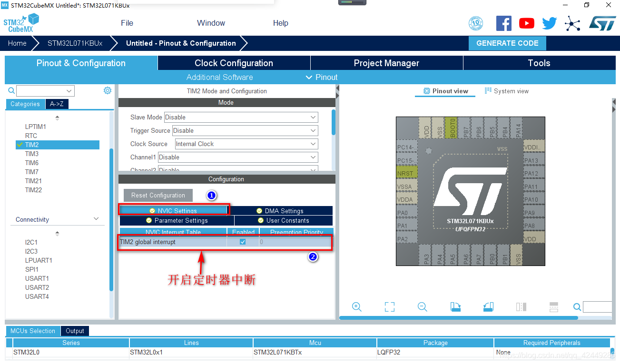Fit pinout view to screen
Screen dimensions: 620x364
(390, 307)
